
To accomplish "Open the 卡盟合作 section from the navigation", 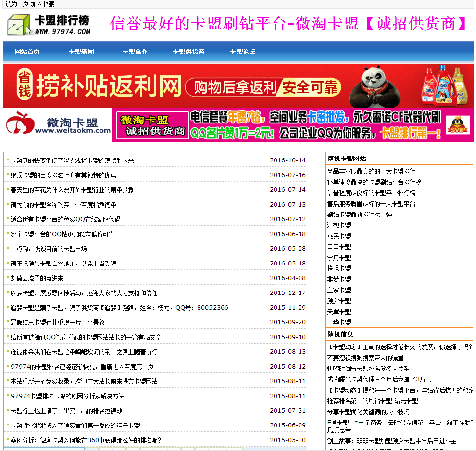I will click(135, 51).
